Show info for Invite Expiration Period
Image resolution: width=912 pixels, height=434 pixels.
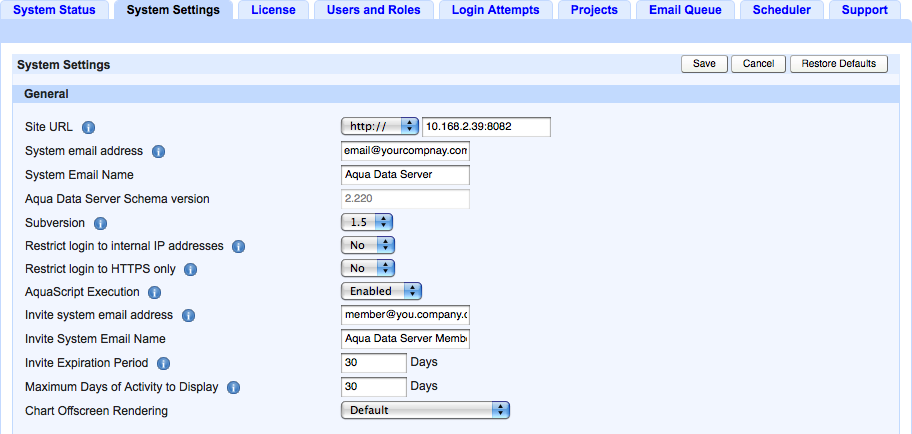pos(163,364)
